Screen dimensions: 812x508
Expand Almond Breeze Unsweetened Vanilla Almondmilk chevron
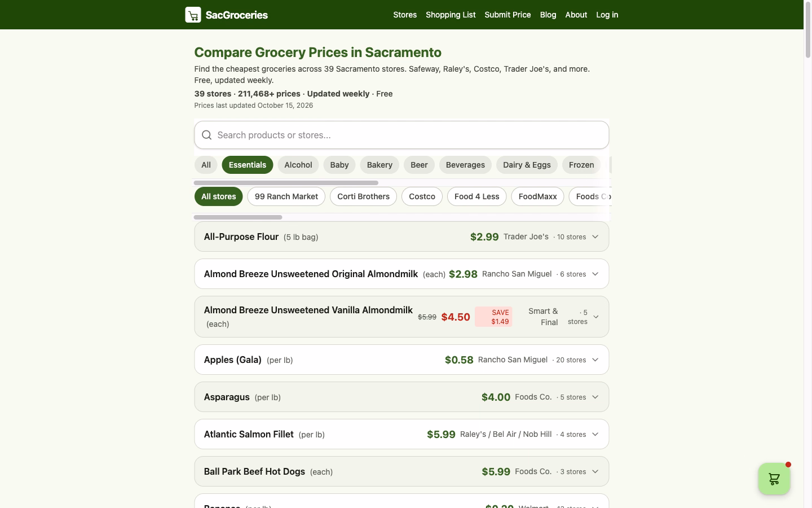coord(596,317)
